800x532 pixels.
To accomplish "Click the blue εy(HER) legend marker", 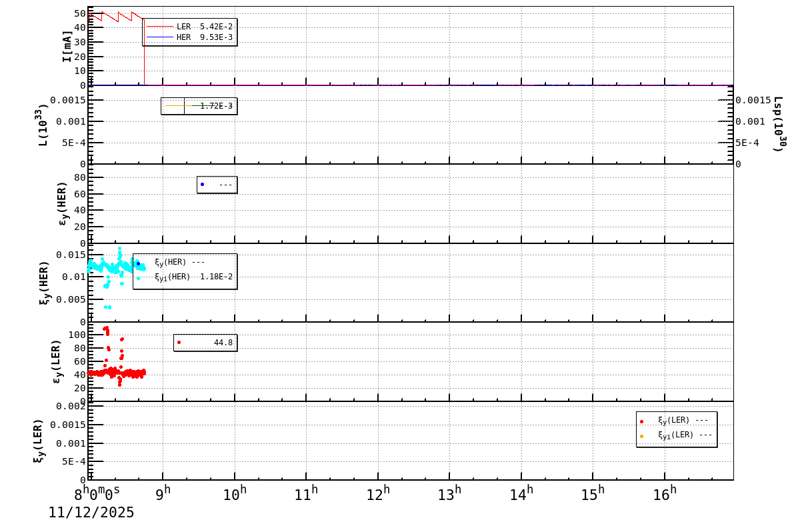I will (203, 183).
